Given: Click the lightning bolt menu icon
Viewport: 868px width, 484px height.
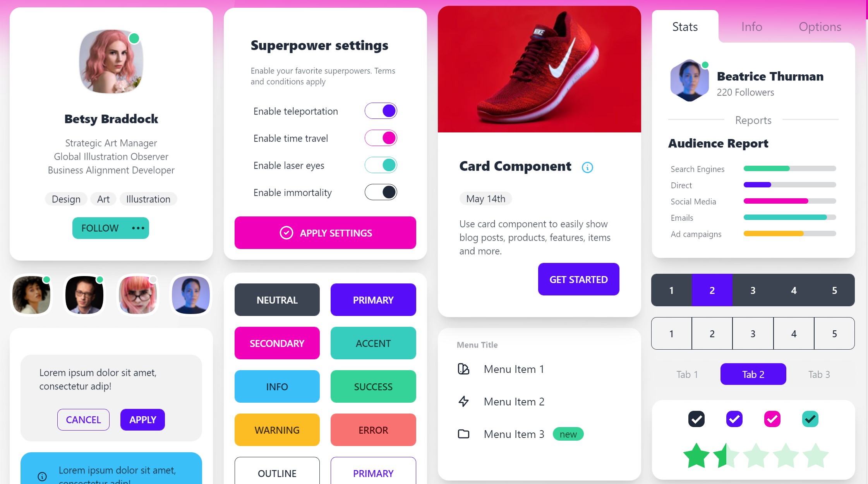Looking at the screenshot, I should (x=464, y=400).
